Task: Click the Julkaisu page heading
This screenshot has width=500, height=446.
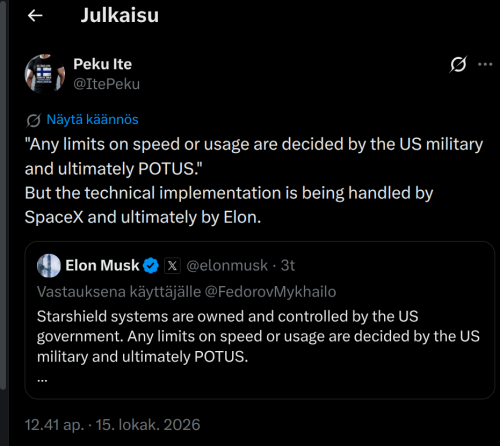Action: click(x=120, y=15)
